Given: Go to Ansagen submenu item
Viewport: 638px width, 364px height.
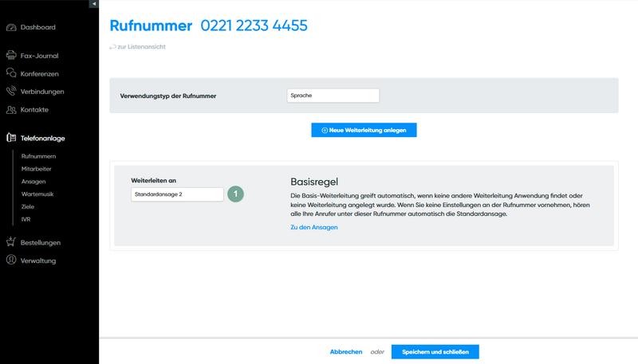Looking at the screenshot, I should (x=33, y=182).
